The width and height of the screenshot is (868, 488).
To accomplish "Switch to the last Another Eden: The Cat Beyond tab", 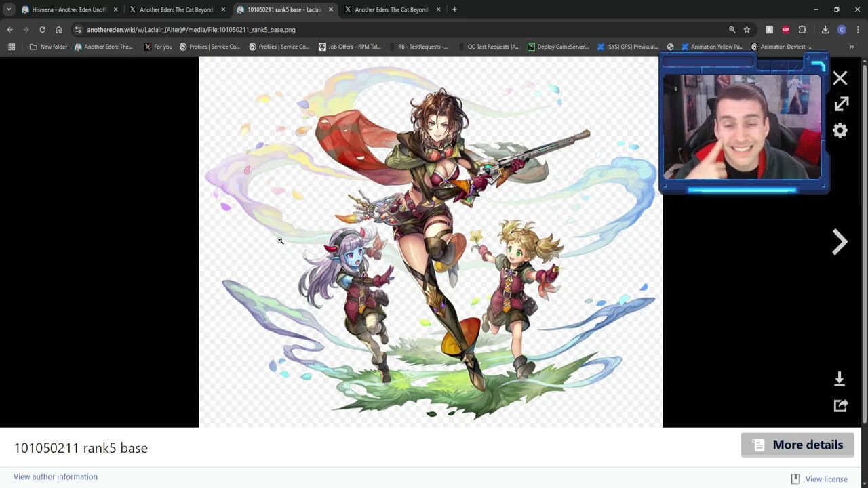I will point(391,9).
